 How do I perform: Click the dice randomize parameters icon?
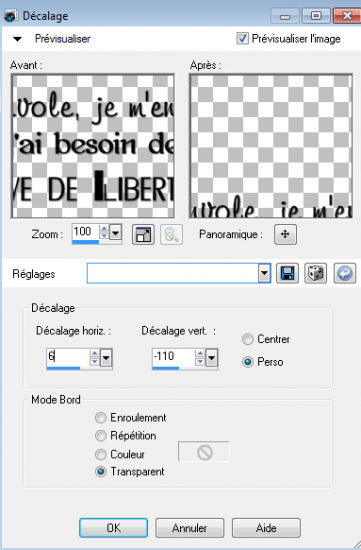pyautogui.click(x=315, y=273)
